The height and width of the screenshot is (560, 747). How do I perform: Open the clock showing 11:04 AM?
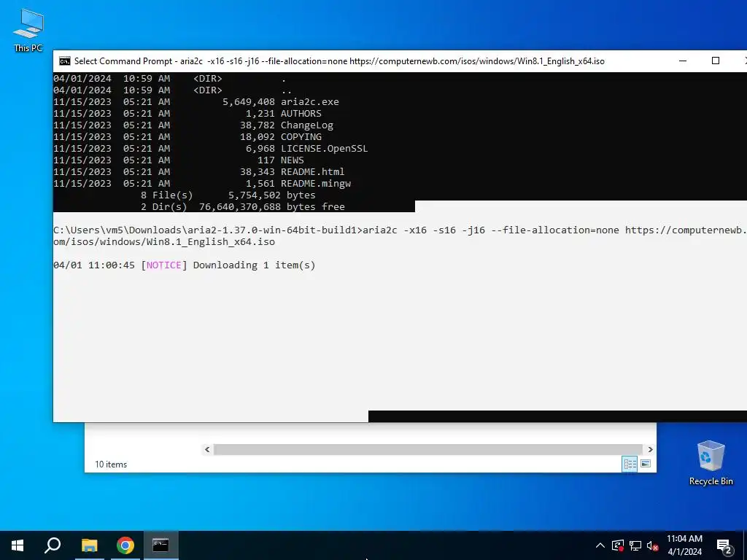pos(684,545)
